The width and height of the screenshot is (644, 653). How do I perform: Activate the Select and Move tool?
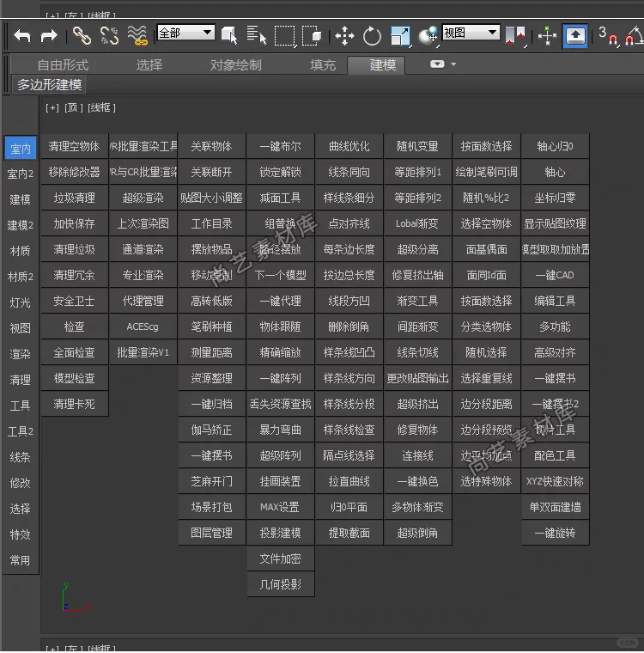(344, 36)
